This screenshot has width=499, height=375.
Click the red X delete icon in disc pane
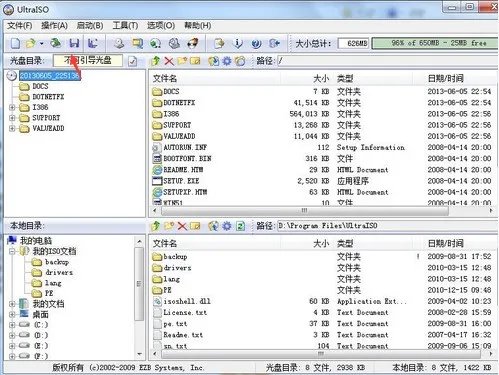(169, 61)
